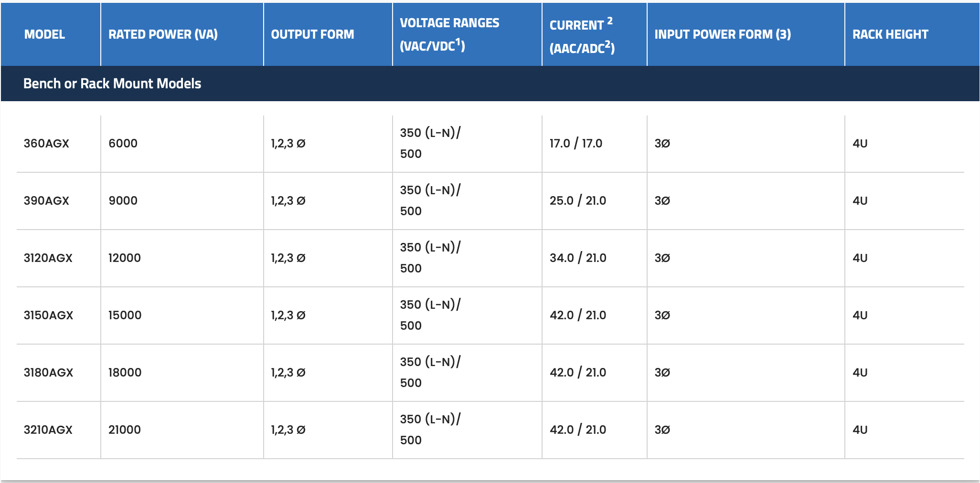The width and height of the screenshot is (980, 483).
Task: Click voltage range 350 (L-N)/500 for 3210AGX
Action: point(430,430)
